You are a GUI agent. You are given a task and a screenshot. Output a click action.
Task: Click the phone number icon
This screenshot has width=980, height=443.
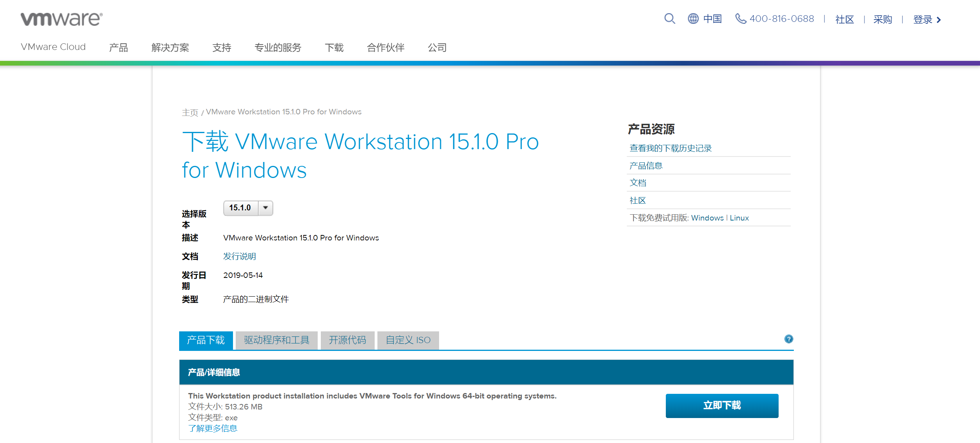740,19
